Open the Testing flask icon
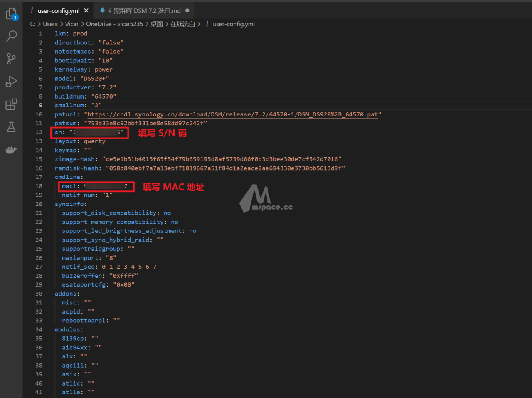 pos(11,127)
